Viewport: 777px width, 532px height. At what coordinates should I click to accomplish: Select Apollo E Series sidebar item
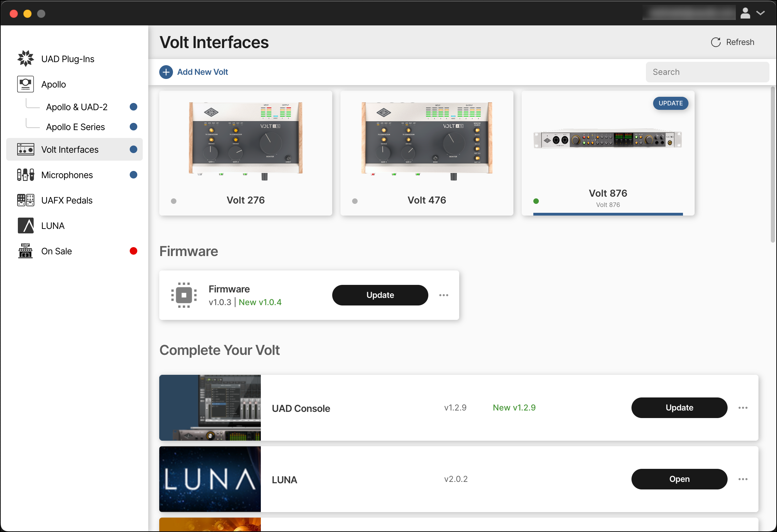point(76,127)
